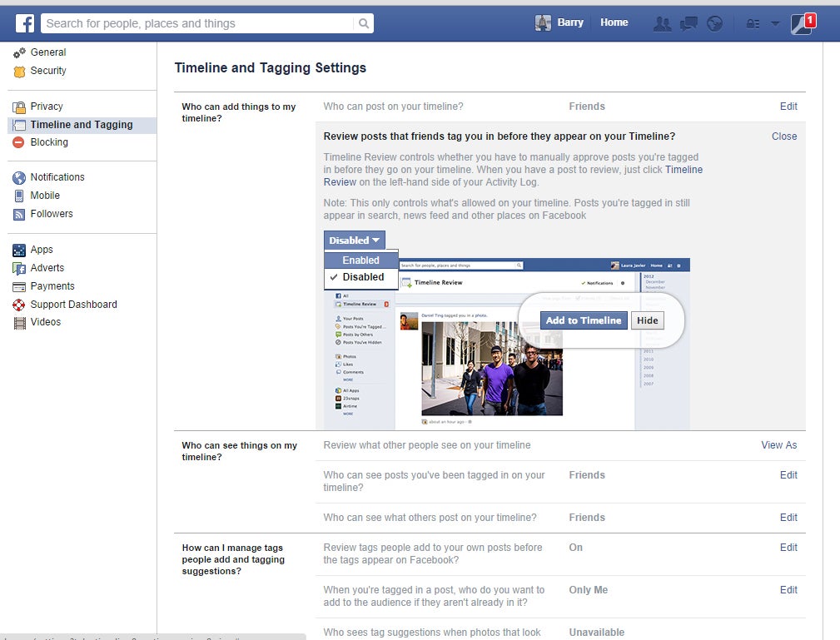Click the View As link
The width and height of the screenshot is (840, 640).
tap(778, 445)
